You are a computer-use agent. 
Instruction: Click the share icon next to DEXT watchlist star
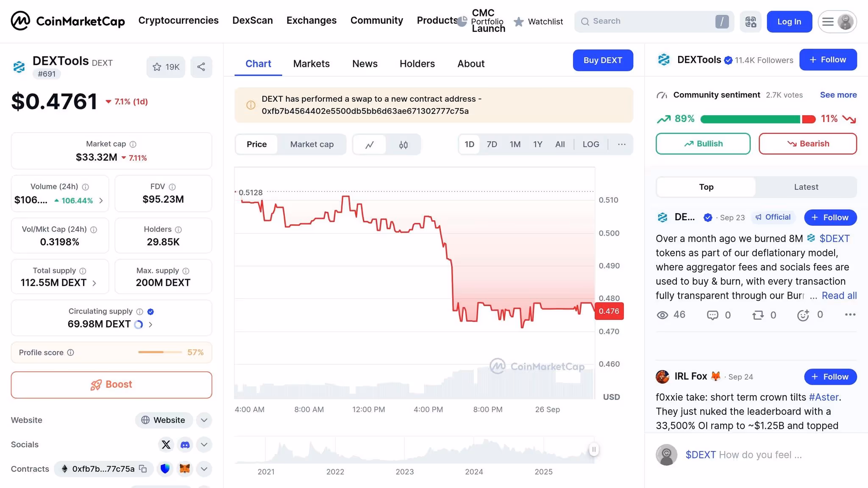pos(201,67)
